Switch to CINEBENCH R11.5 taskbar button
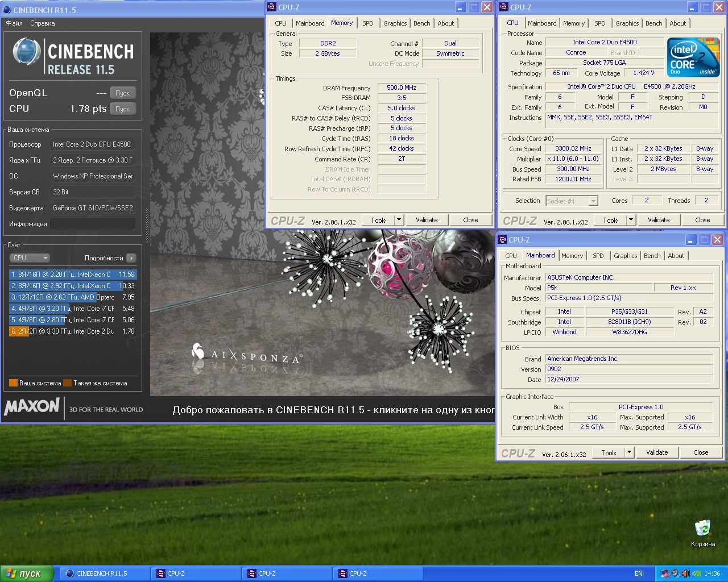The width and height of the screenshot is (728, 582). [105, 573]
